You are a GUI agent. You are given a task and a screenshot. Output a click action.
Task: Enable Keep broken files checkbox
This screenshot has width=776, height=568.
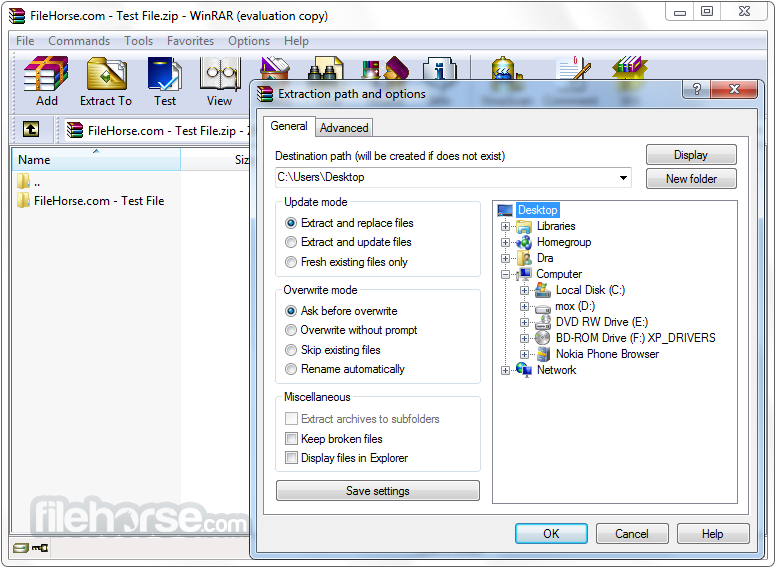[291, 438]
